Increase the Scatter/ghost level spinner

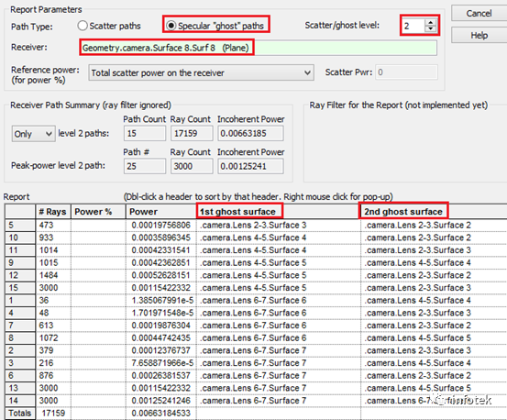430,22
